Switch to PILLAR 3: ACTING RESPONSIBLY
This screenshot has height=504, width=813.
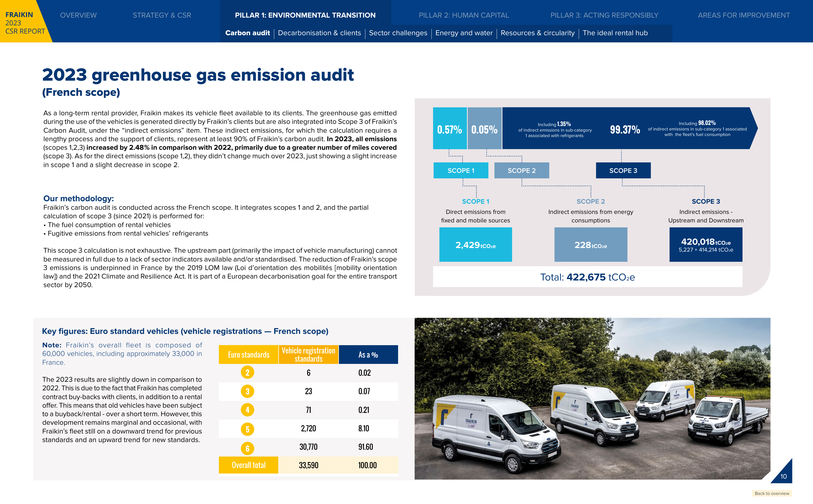604,15
